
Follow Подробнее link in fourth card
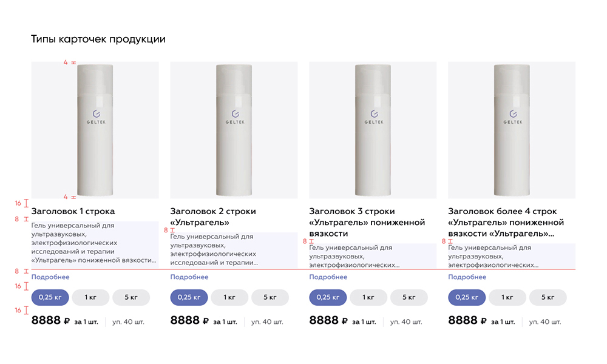click(x=467, y=277)
